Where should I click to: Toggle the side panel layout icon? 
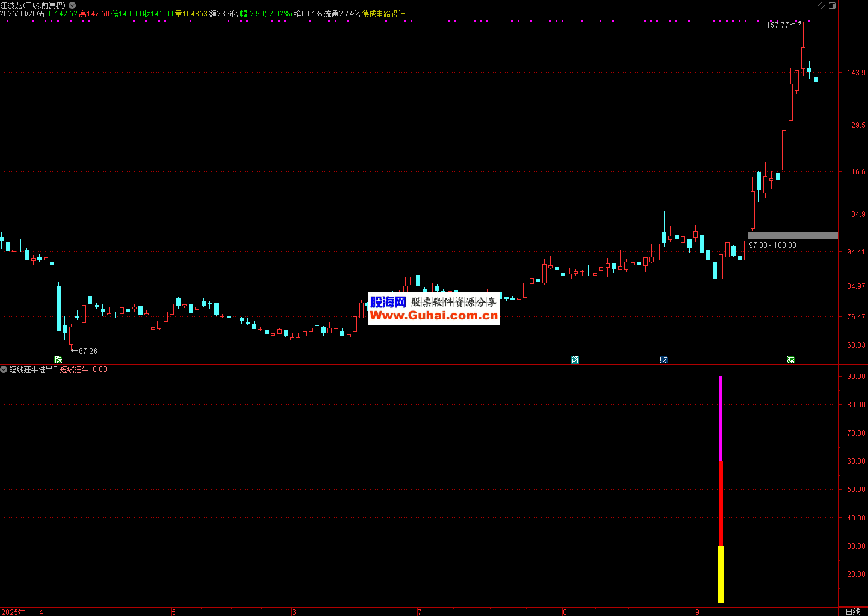click(832, 5)
